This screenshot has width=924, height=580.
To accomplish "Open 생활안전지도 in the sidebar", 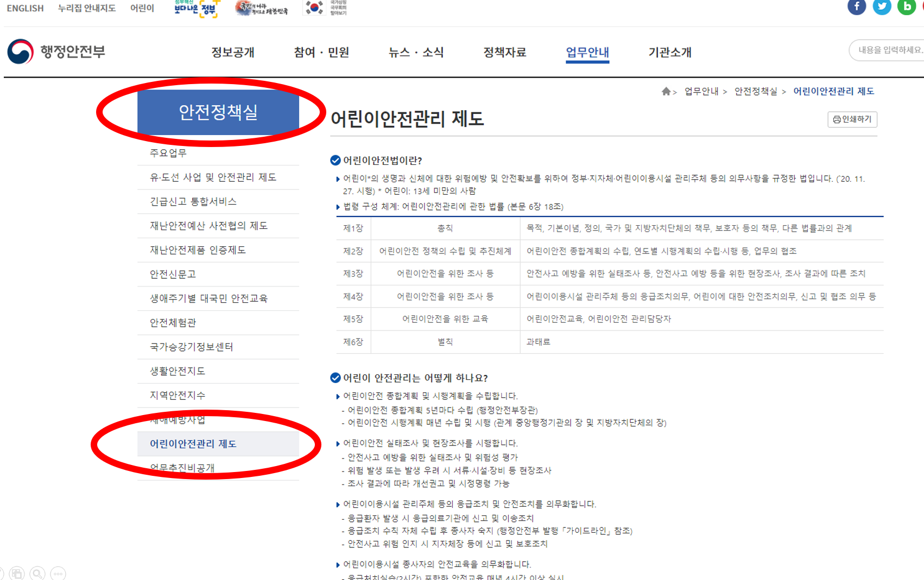I will click(218, 371).
